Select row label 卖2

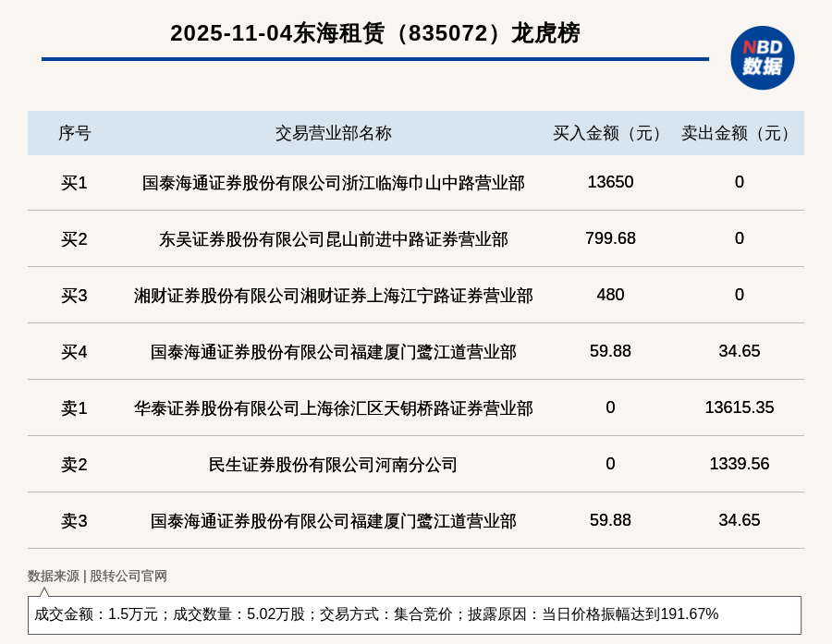point(74,464)
